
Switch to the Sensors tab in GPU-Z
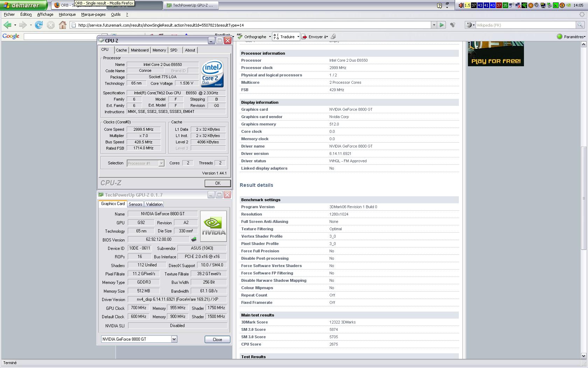tap(135, 204)
